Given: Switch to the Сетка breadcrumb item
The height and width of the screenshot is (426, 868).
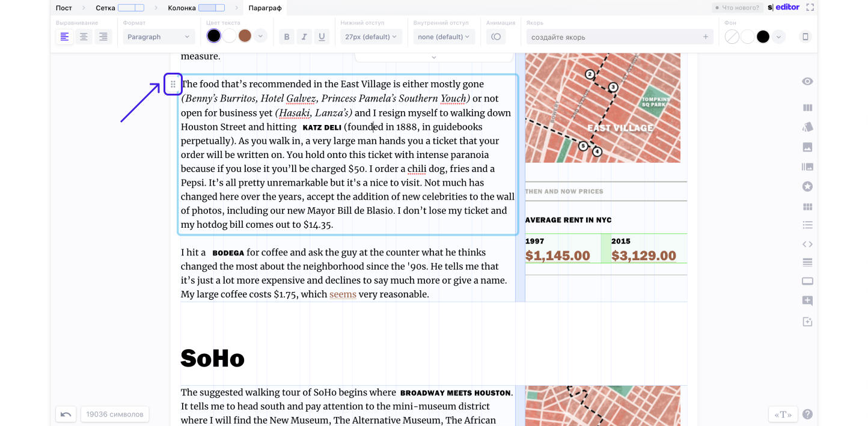Looking at the screenshot, I should click(x=105, y=8).
